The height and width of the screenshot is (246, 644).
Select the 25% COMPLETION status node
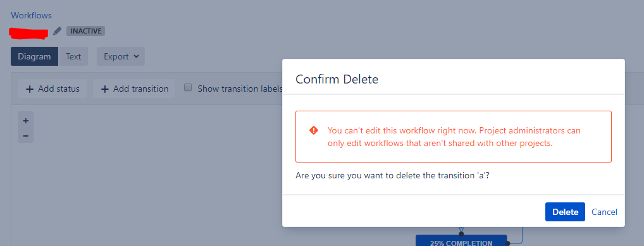tap(461, 241)
